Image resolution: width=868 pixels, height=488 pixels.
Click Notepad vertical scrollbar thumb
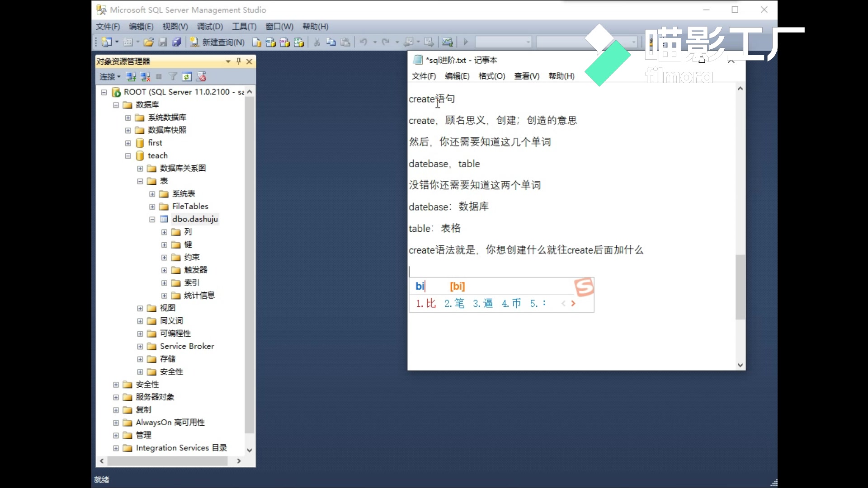[740, 287]
